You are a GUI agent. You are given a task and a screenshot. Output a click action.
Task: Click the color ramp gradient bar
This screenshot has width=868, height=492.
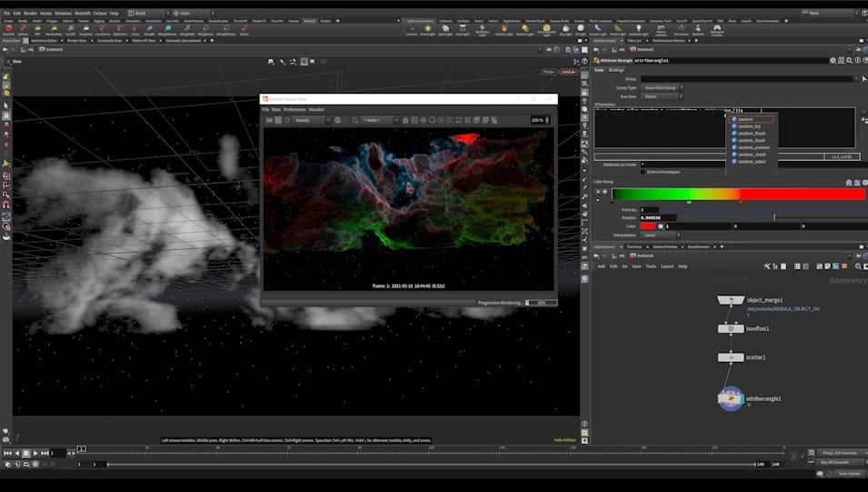738,194
